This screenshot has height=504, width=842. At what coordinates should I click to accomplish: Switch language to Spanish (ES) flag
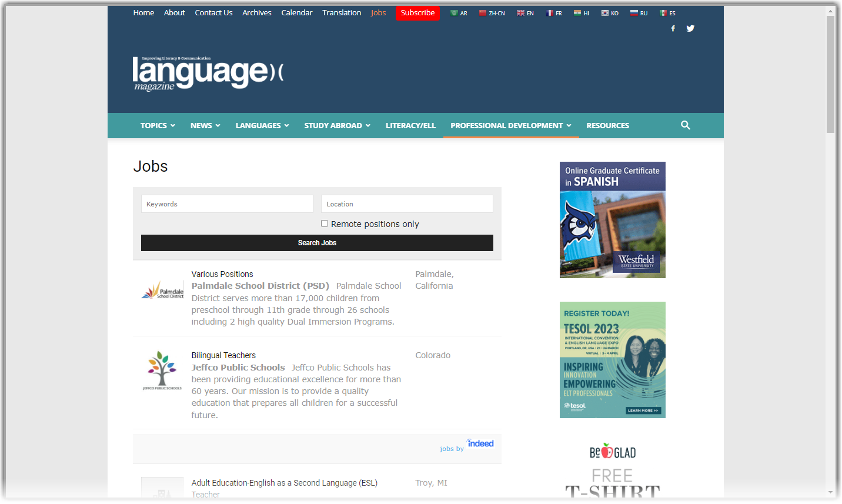pos(667,13)
